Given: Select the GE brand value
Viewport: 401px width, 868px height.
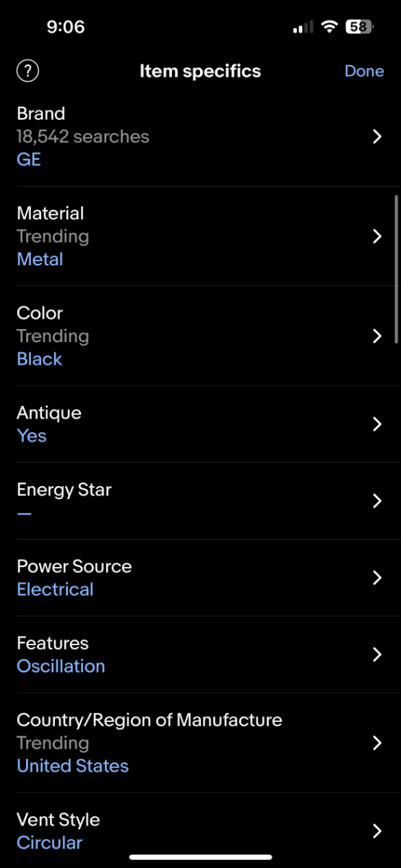Looking at the screenshot, I should point(29,160).
